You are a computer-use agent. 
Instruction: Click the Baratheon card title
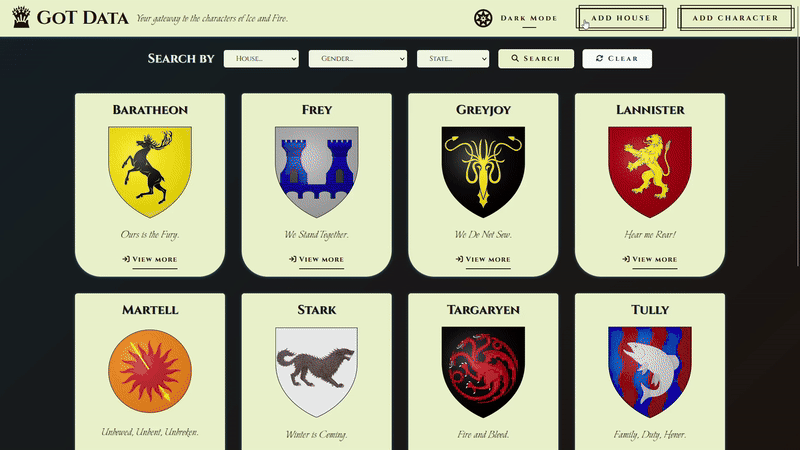tap(150, 110)
